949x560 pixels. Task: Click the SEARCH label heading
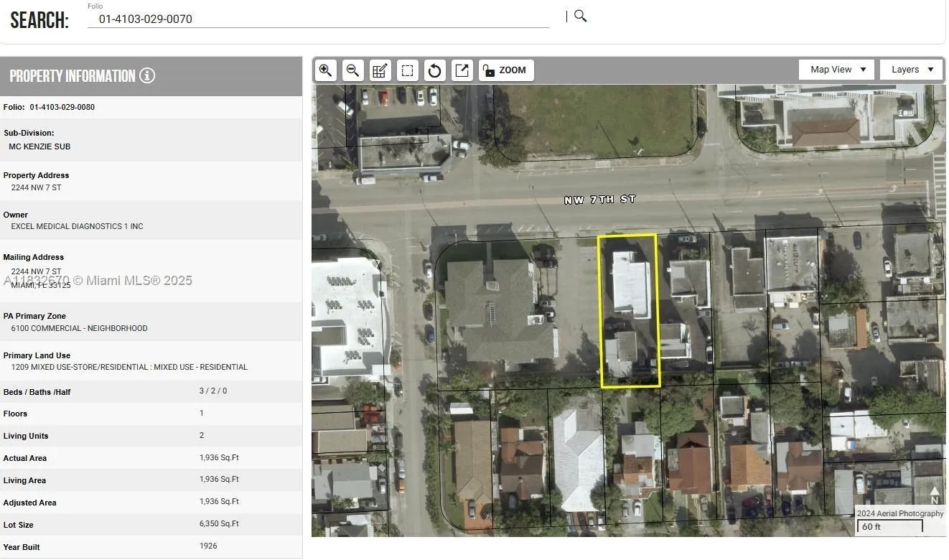tap(39, 19)
